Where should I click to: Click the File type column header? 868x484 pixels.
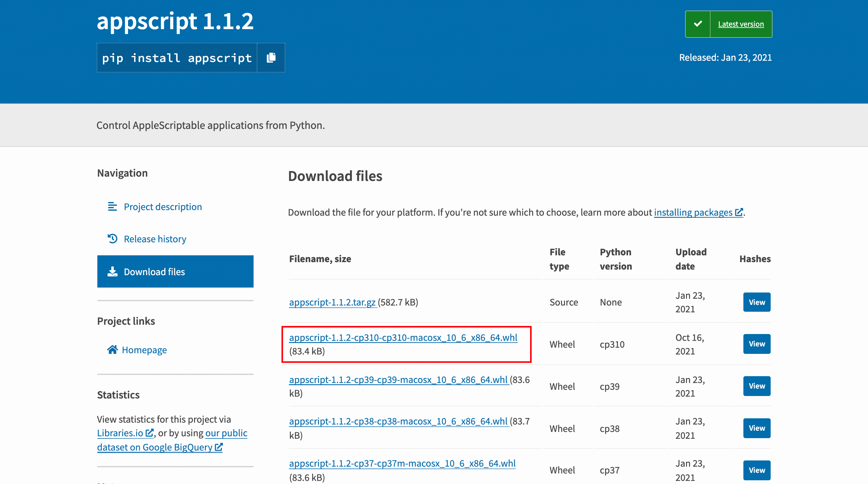point(559,259)
